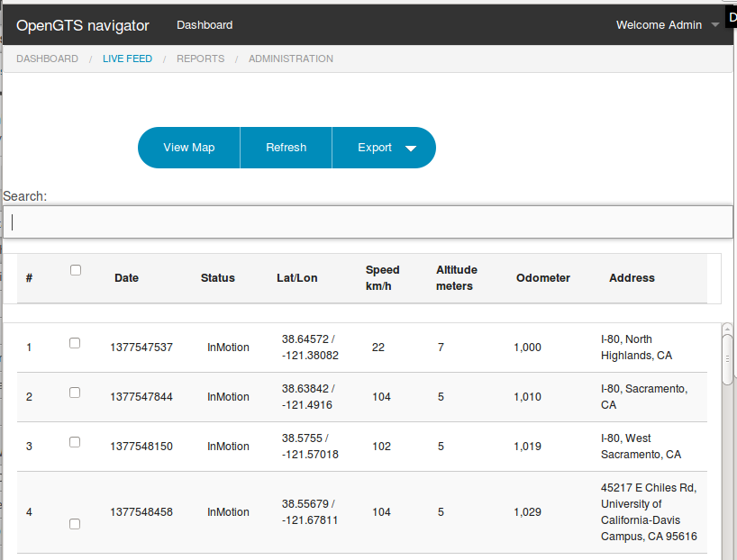
Task: Open the Export dropdown menu
Action: pyautogui.click(x=376, y=147)
